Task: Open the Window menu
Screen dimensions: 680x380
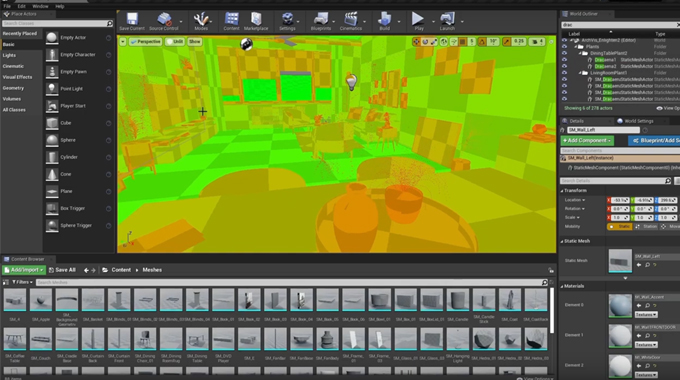Action: pos(40,7)
